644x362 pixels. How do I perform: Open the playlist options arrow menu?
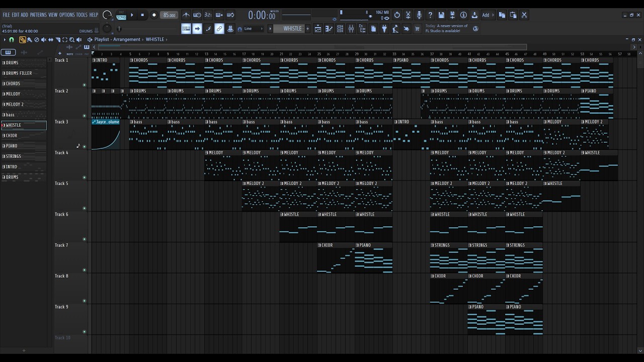(x=5, y=39)
